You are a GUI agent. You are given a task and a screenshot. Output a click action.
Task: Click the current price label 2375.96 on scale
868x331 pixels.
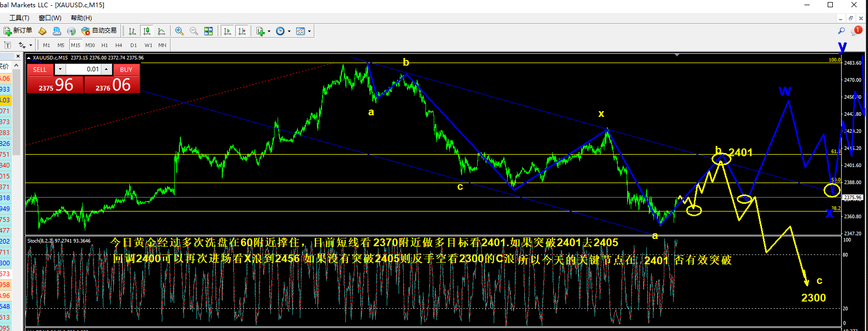click(x=852, y=198)
